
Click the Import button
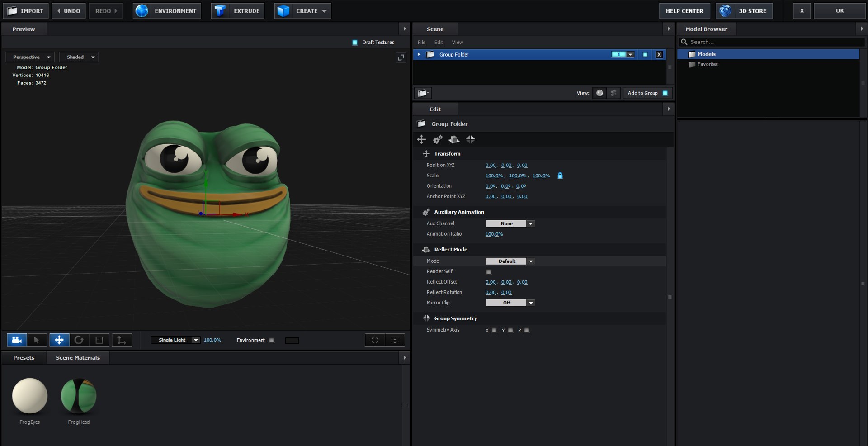click(x=26, y=11)
